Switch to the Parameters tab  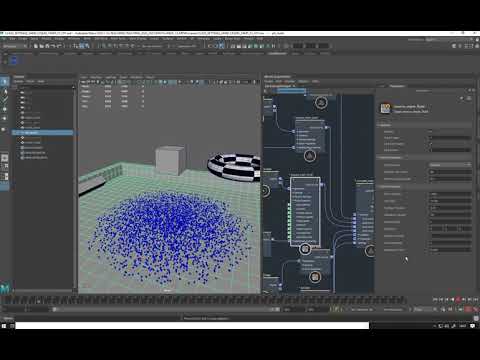click(x=397, y=86)
